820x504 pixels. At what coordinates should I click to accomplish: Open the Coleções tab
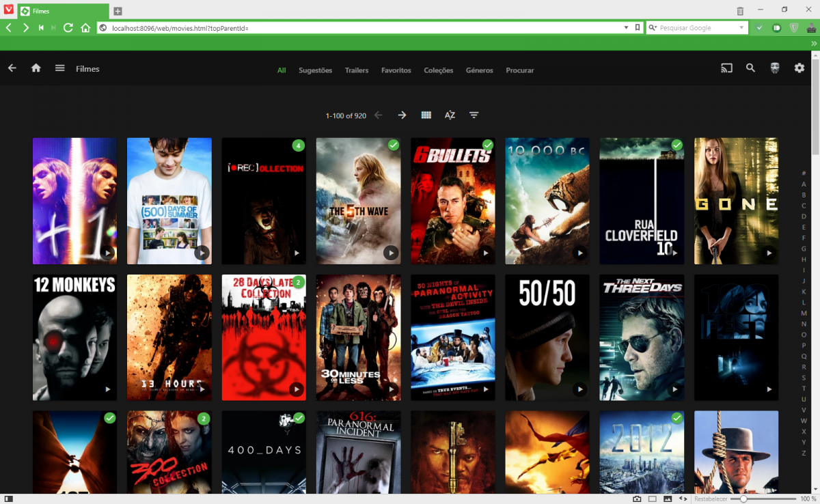click(439, 70)
